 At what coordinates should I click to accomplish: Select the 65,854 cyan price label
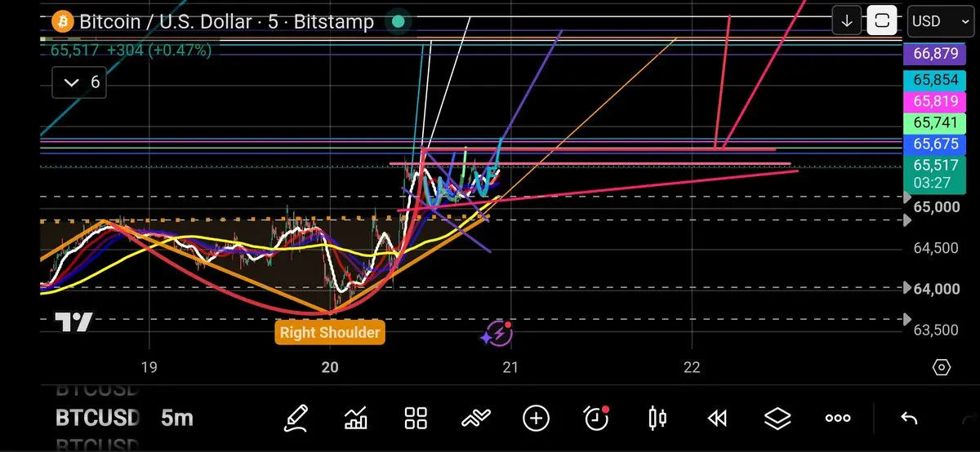pos(935,80)
